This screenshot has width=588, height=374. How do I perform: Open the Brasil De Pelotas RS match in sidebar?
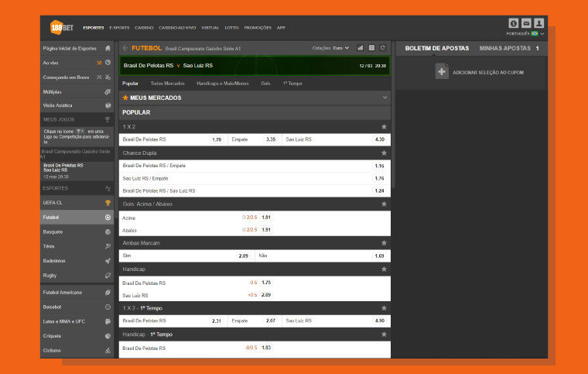77,170
